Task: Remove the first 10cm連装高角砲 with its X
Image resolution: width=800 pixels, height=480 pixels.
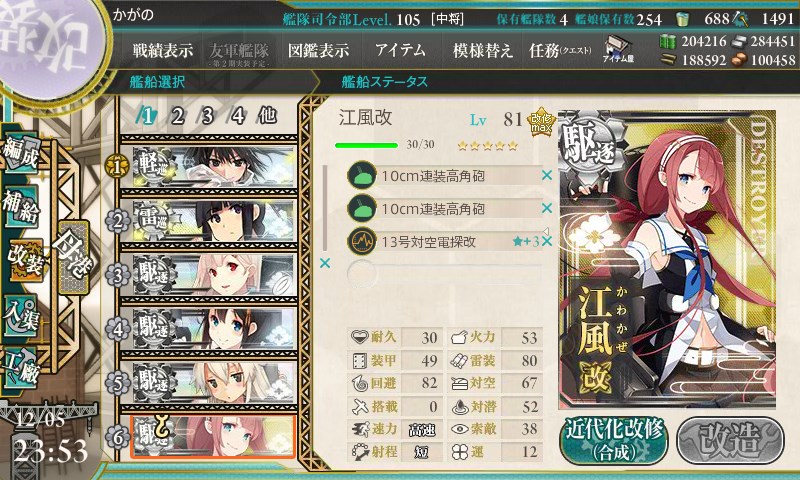Action: pyautogui.click(x=546, y=175)
